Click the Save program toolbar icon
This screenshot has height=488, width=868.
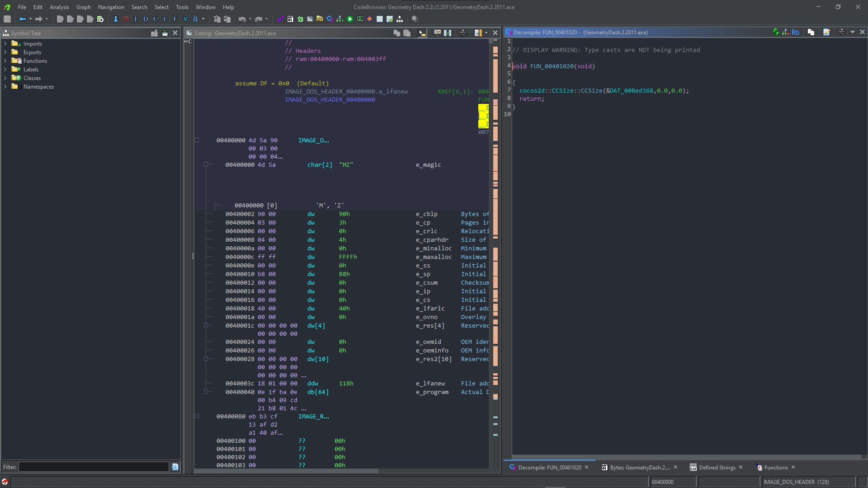click(x=7, y=19)
